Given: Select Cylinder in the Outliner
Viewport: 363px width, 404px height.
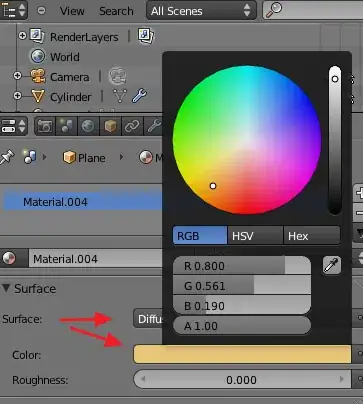Looking at the screenshot, I should [71, 97].
